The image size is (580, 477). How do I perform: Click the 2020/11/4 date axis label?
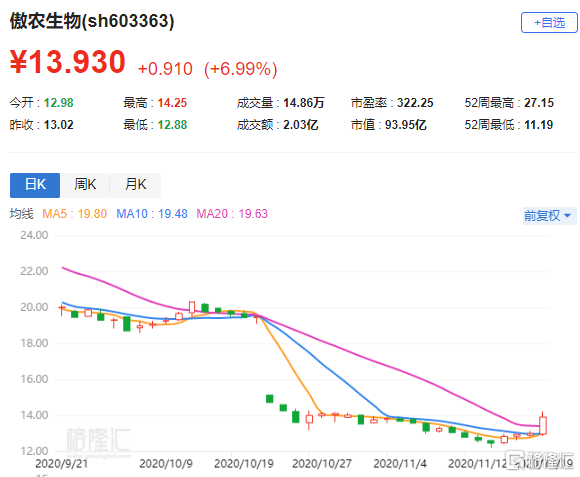[x=400, y=464]
